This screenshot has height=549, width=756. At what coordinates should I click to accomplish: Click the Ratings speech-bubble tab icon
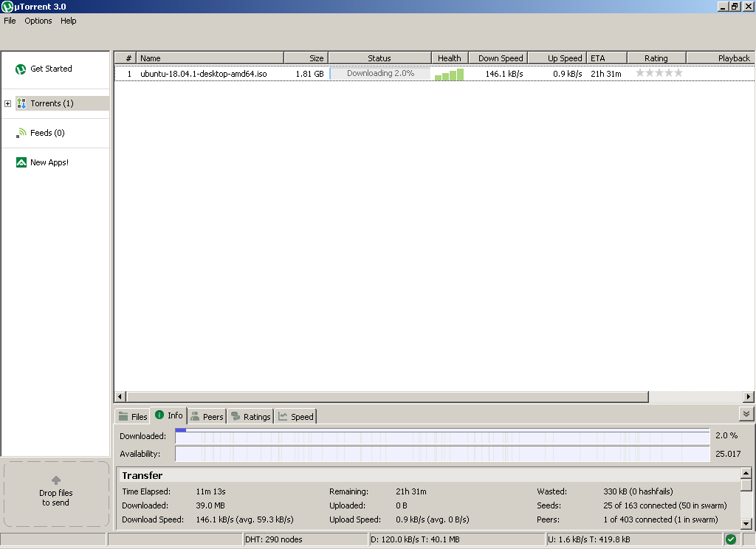[234, 416]
